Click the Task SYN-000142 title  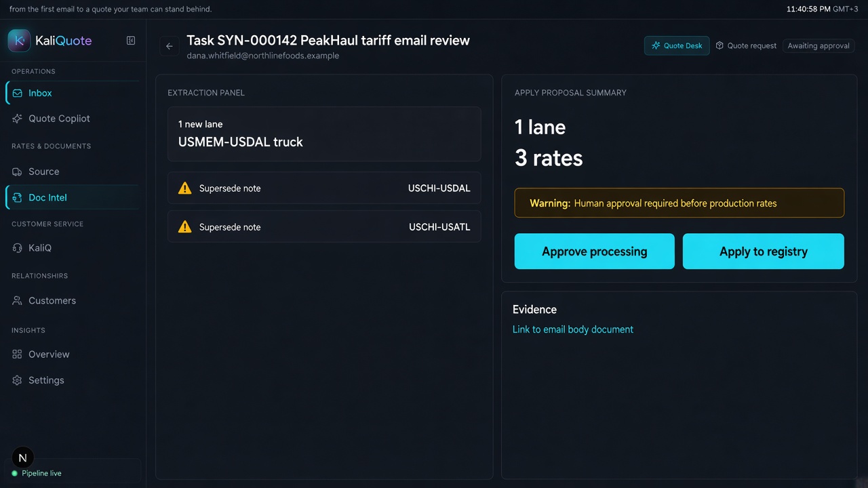click(328, 40)
